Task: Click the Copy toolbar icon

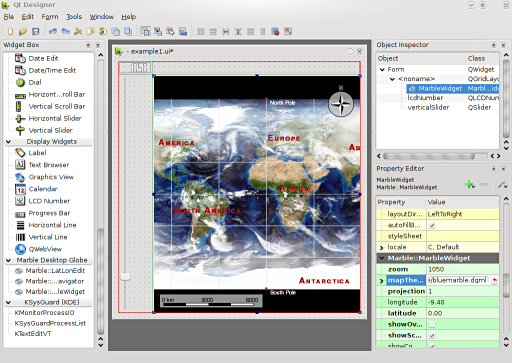Action: 90,32
